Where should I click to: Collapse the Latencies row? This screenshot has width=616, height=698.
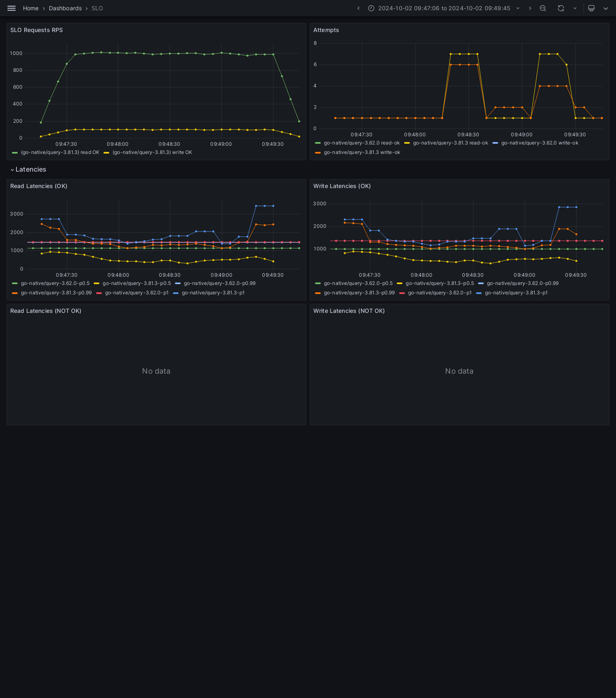28,170
